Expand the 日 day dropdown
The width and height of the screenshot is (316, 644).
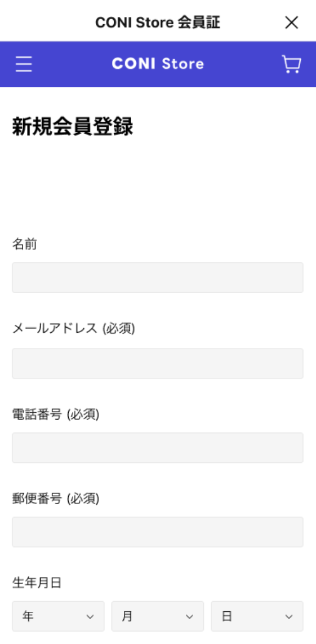257,616
